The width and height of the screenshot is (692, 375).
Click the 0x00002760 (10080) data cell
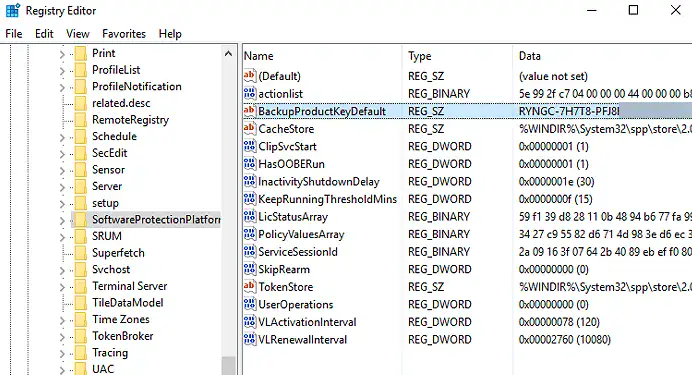coord(564,340)
